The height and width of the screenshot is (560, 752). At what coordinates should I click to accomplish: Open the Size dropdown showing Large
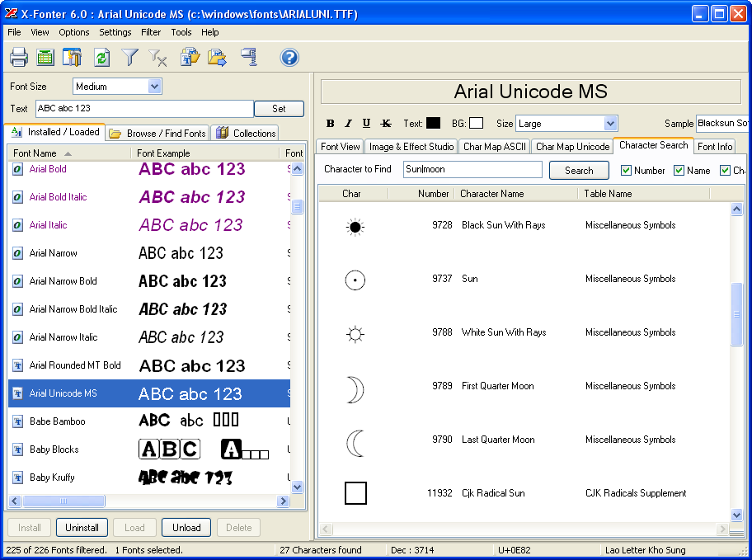610,124
